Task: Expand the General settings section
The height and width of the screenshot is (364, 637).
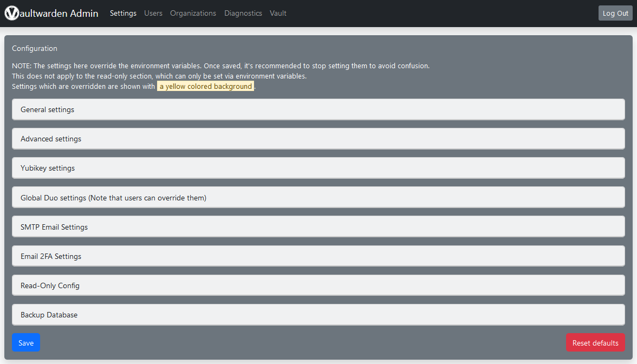Action: tap(318, 109)
